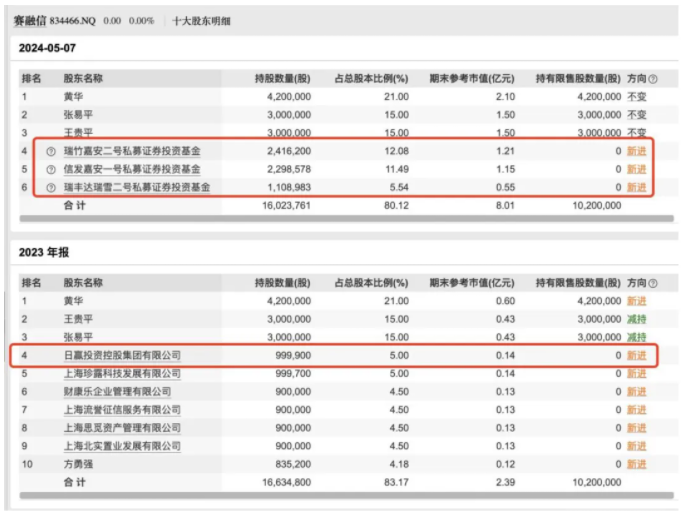
Task: Click 期末参考市值(亿元) header in the 2024-05-07 table
Action: [x=472, y=79]
